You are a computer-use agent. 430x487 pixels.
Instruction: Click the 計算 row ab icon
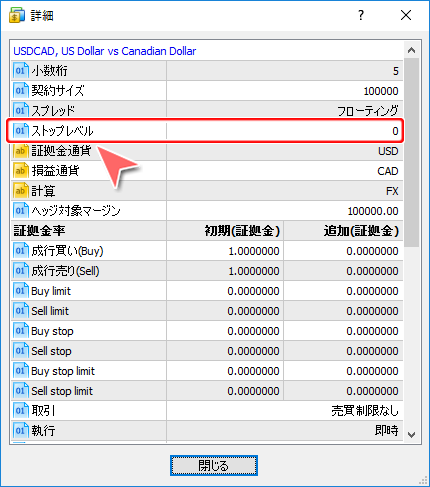tap(21, 191)
